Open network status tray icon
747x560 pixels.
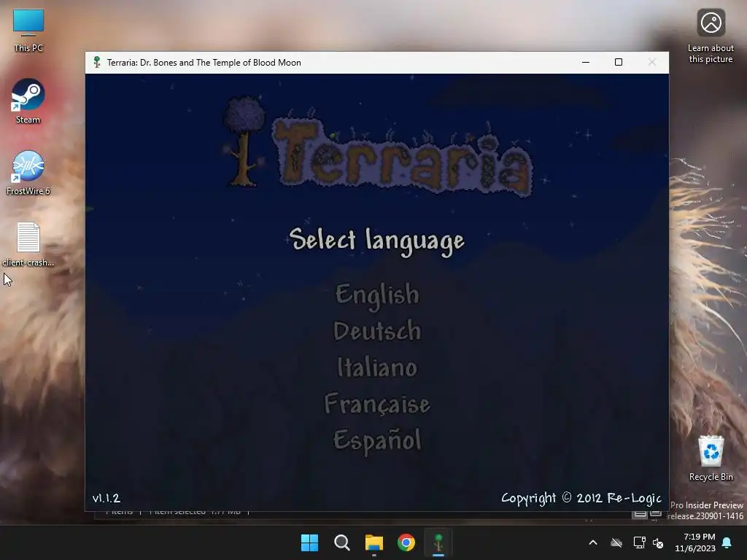(639, 542)
